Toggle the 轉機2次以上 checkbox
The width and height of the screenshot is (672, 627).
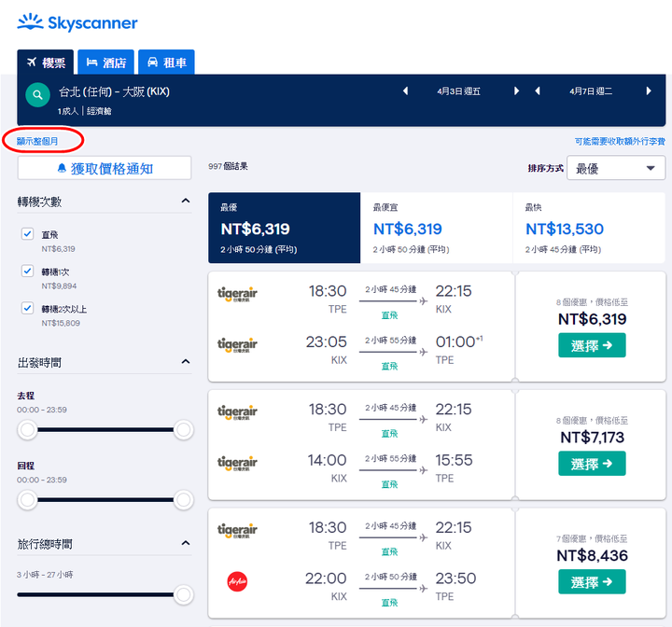27,308
